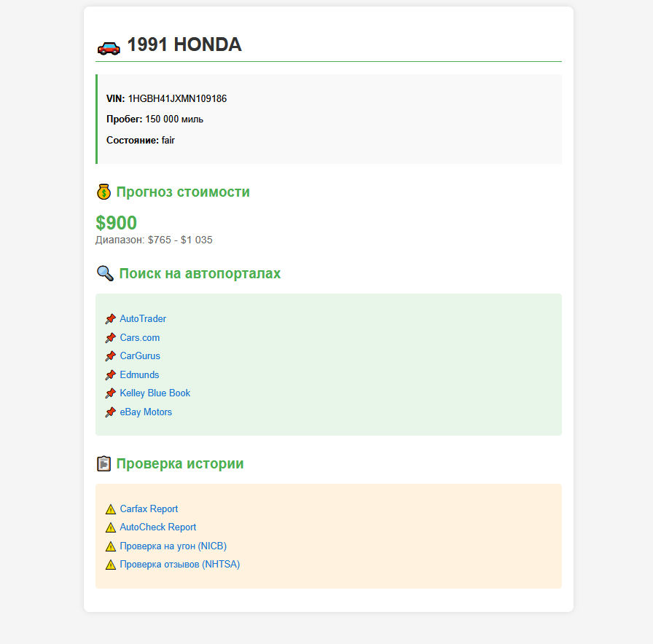Image resolution: width=653 pixels, height=644 pixels.
Task: Open Проверка на угон (NICB) link
Action: click(173, 546)
